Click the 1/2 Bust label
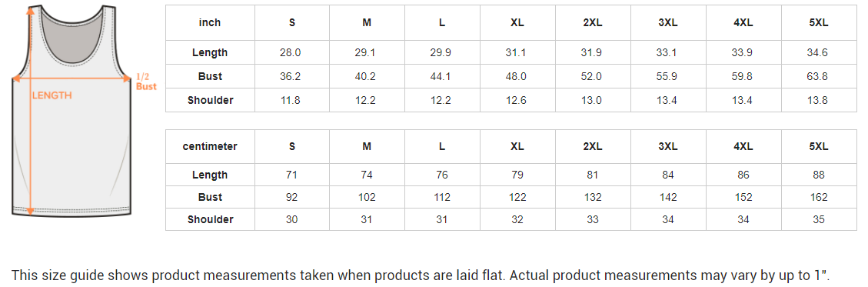Viewport: 868px width, 287px height. pyautogui.click(x=146, y=82)
